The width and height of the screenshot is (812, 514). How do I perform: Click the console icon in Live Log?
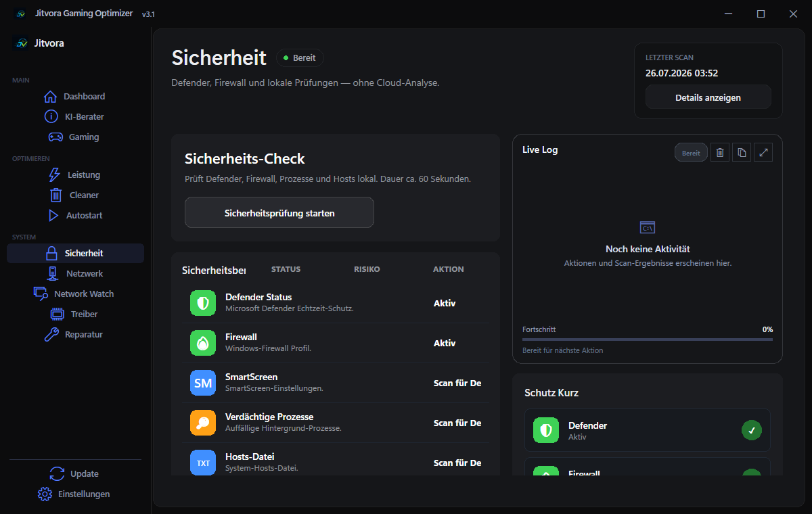[x=648, y=228]
